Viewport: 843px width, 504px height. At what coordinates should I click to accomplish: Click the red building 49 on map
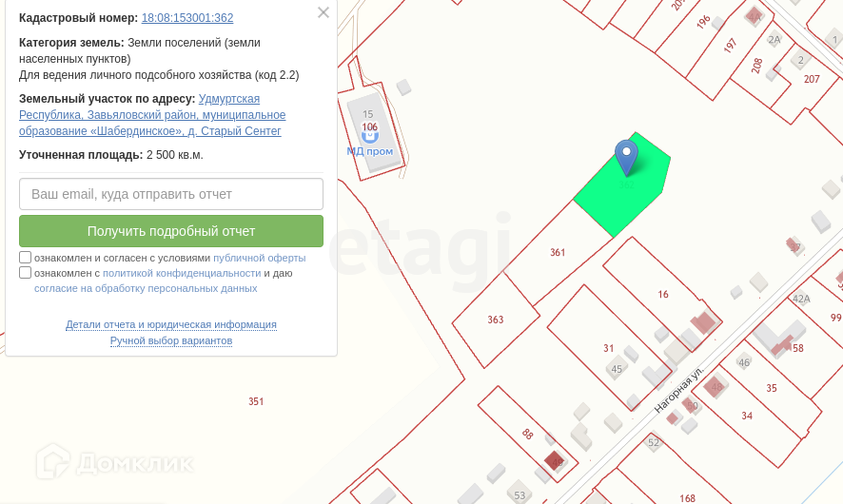[x=555, y=460]
